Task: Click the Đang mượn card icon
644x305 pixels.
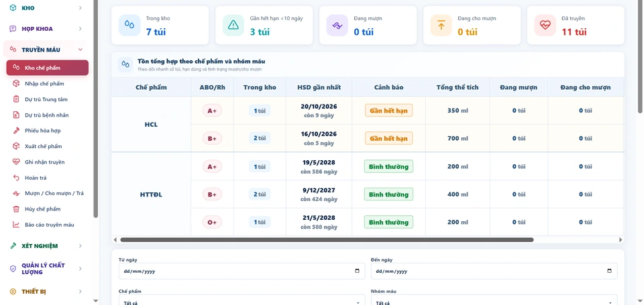Action: [x=337, y=25]
